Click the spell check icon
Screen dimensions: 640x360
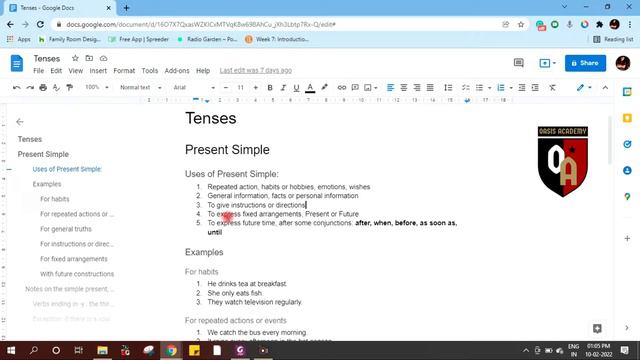pyautogui.click(x=56, y=87)
